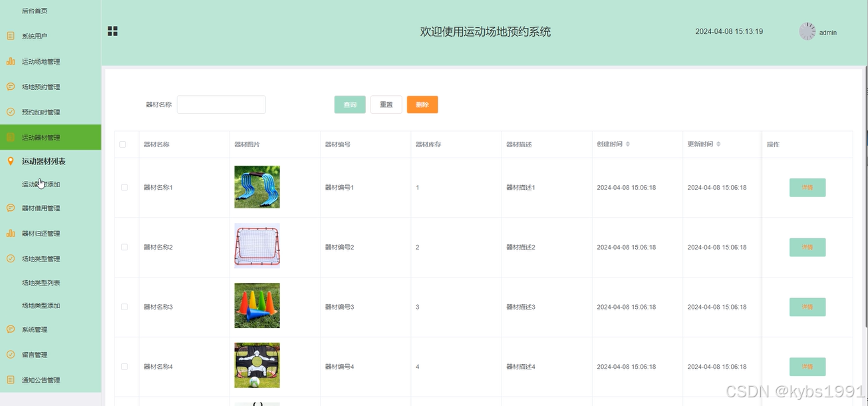
Task: Collapse the 场地类型管理 menu
Action: pyautogui.click(x=51, y=258)
